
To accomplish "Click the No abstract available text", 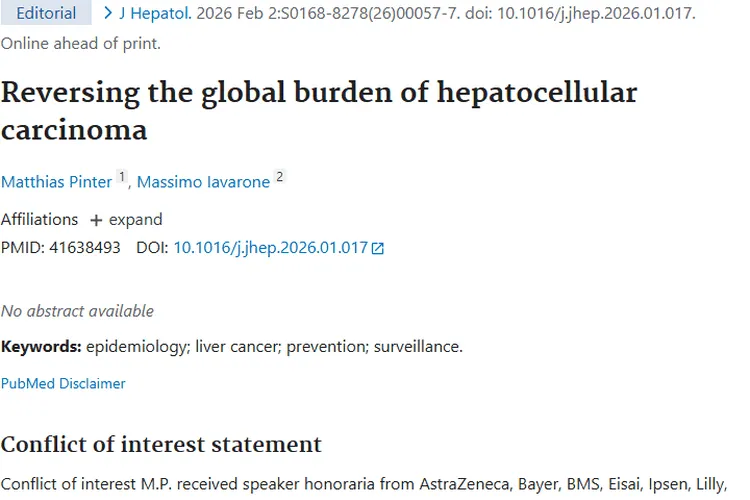I will click(x=77, y=311).
